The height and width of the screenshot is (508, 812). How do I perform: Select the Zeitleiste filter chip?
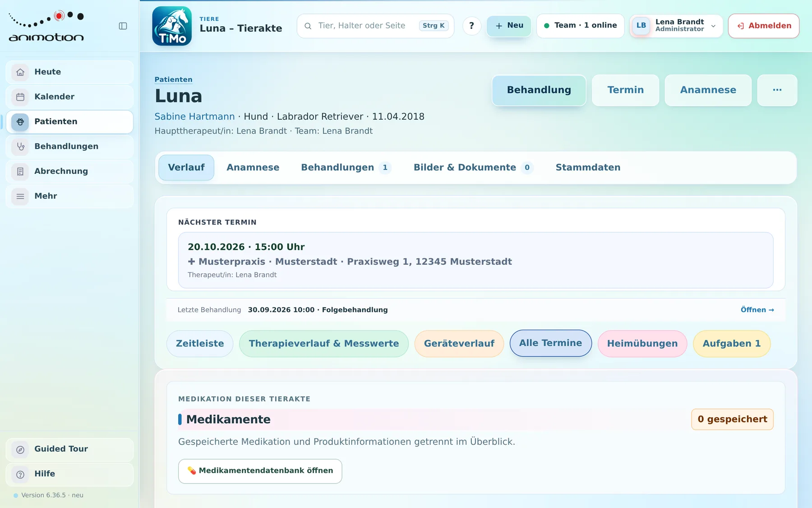[x=200, y=344]
